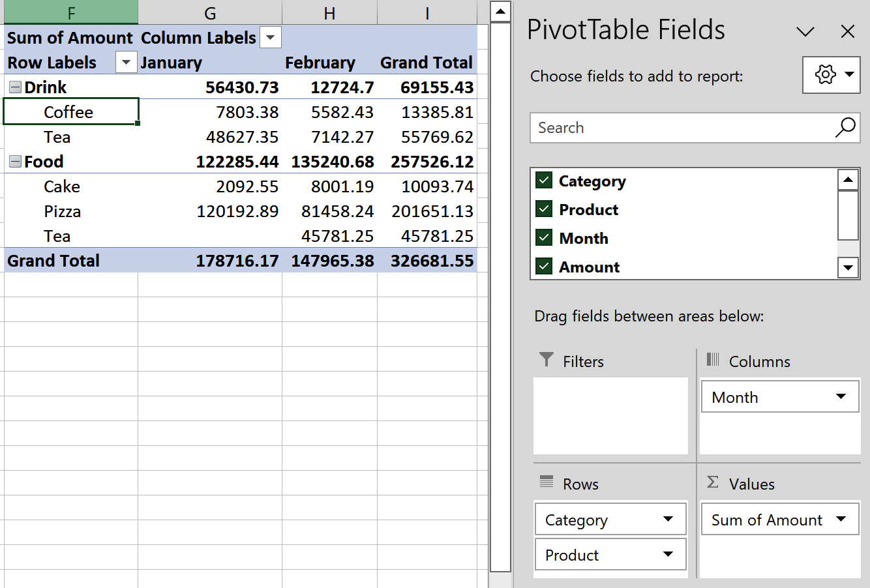Click the Food category label
870x588 pixels.
44,162
